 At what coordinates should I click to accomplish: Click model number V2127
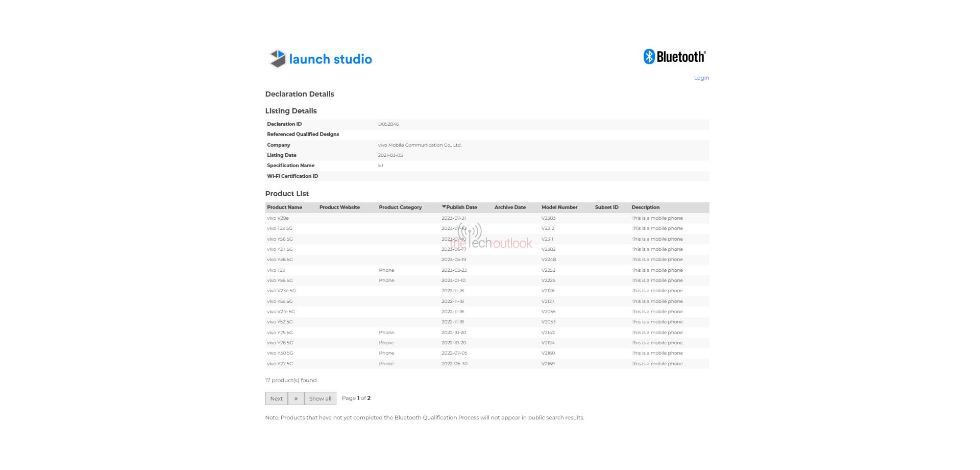click(x=548, y=301)
